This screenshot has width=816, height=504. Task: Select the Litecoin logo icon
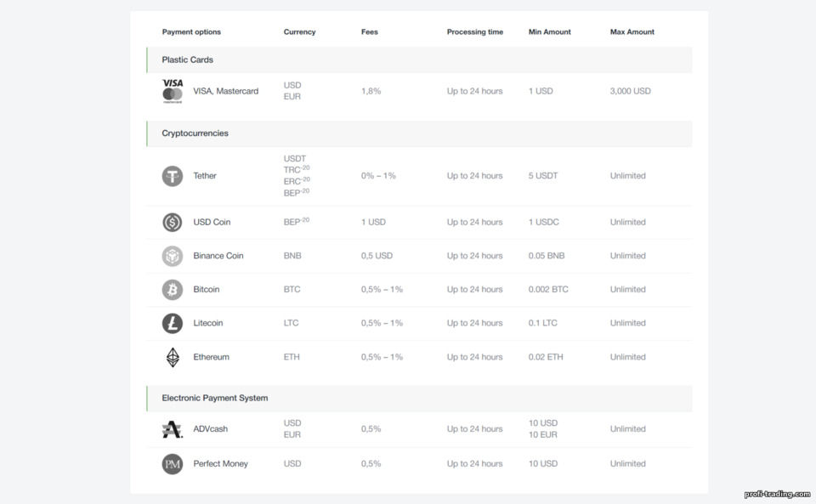173,323
